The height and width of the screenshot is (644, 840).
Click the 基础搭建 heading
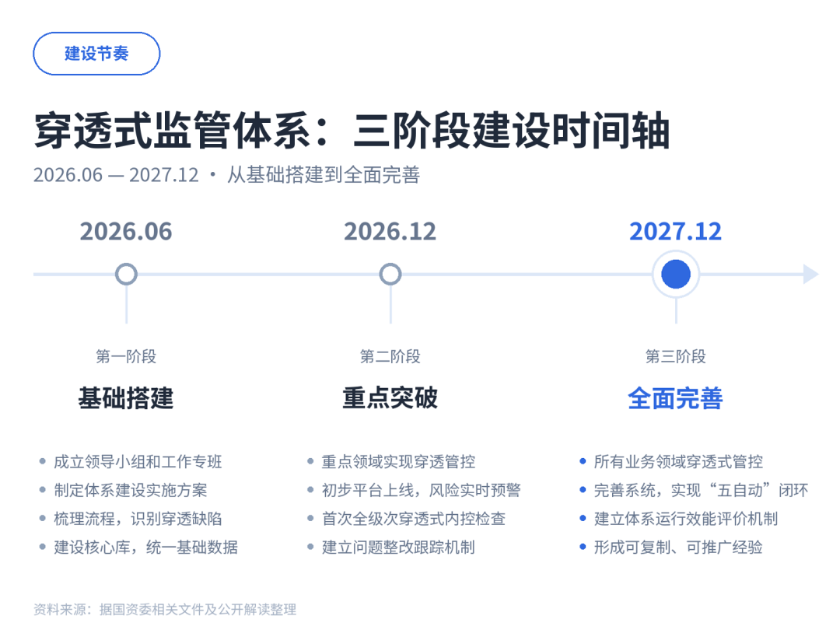coord(127,398)
